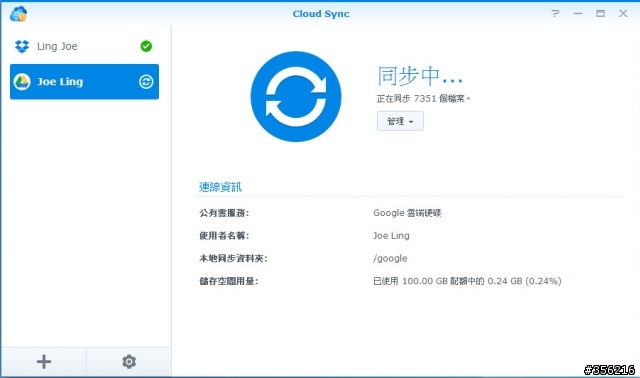Click the 同步中... status heading
640x378 pixels.
click(420, 76)
